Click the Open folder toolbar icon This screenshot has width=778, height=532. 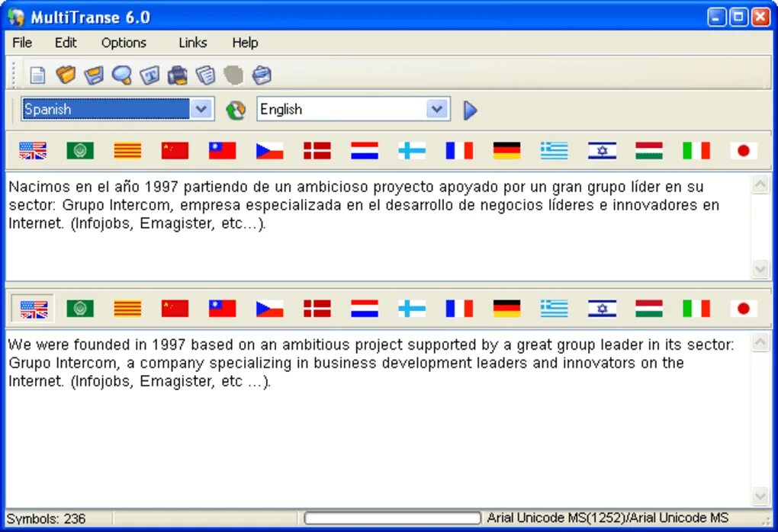coord(66,75)
